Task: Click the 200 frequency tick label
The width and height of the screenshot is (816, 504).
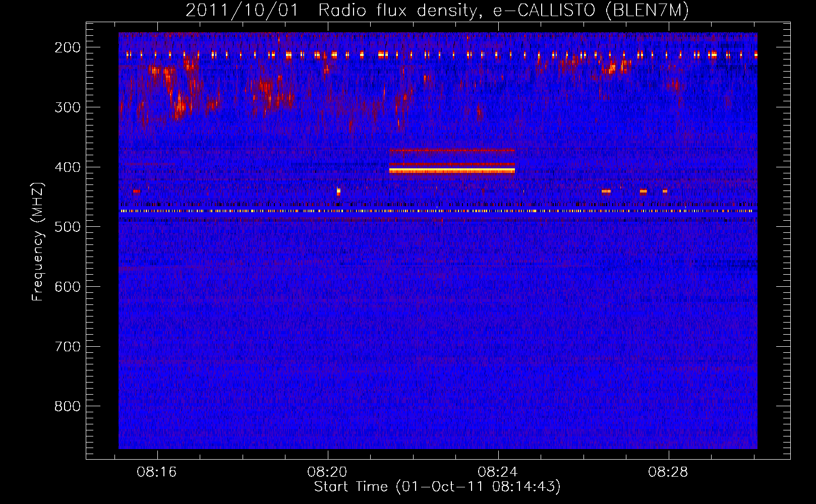Action: coord(68,47)
